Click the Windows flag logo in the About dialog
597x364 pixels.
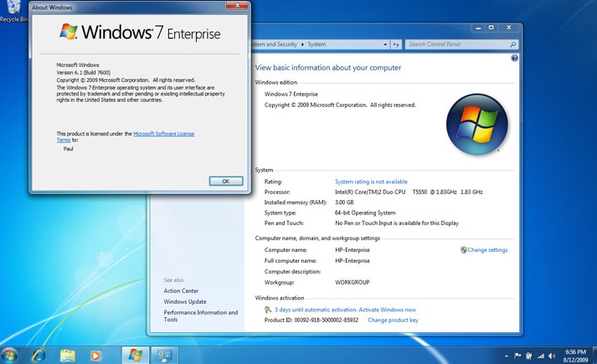[69, 31]
